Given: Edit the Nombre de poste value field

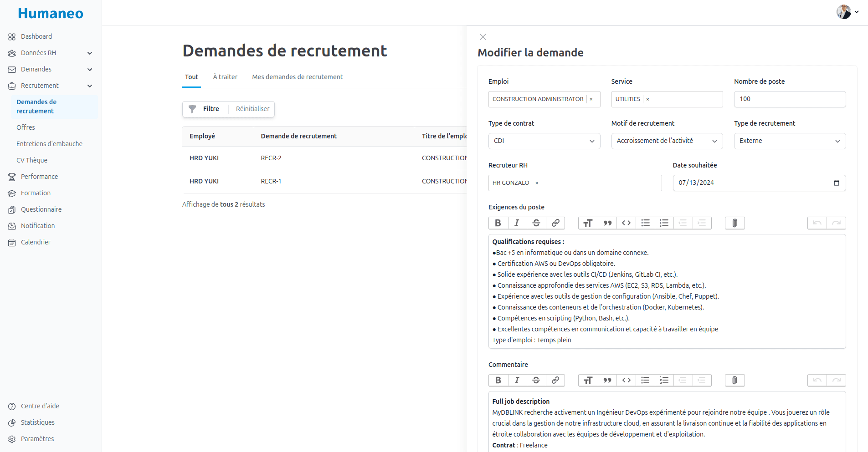Looking at the screenshot, I should [790, 99].
